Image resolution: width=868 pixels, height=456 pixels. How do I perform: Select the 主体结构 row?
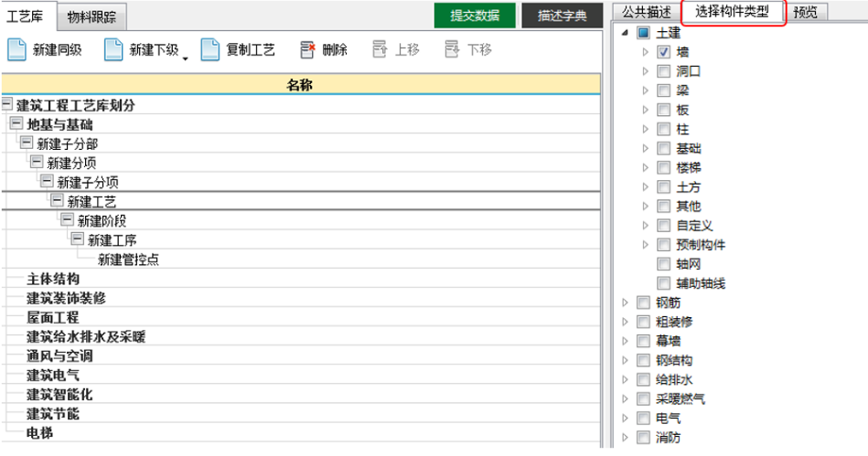tap(301, 279)
